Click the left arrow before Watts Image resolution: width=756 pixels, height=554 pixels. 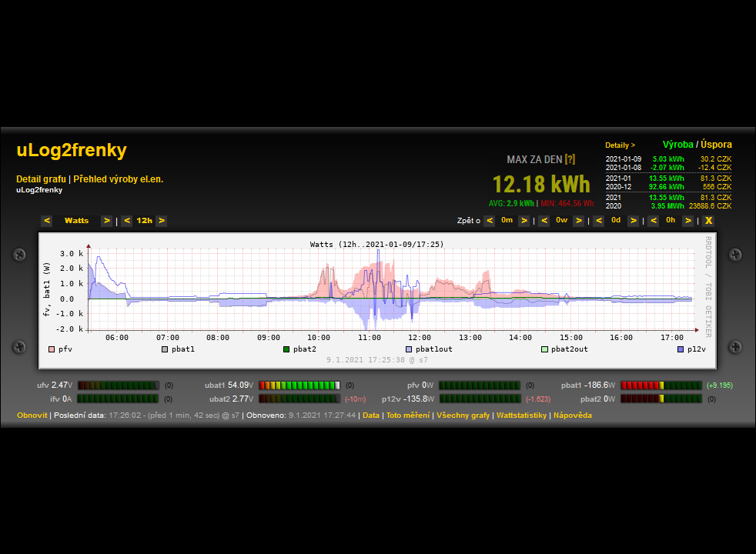coord(47,221)
